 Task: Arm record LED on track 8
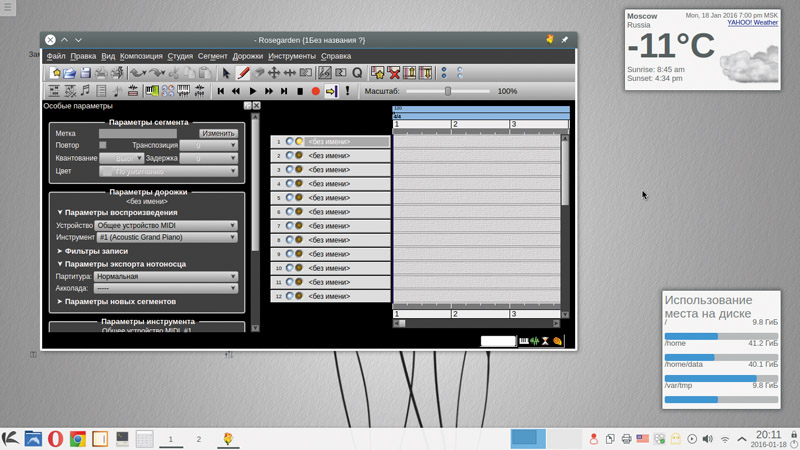(299, 239)
